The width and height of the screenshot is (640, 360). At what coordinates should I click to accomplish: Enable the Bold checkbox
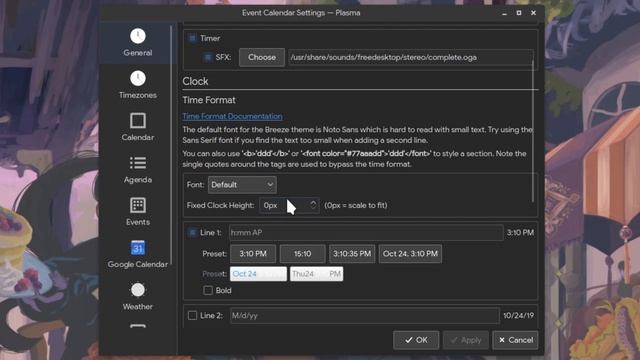pos(208,291)
